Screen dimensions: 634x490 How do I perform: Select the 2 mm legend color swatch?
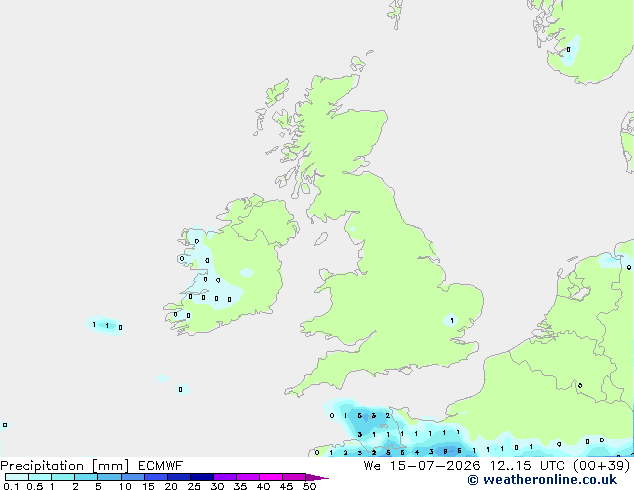tap(86, 477)
